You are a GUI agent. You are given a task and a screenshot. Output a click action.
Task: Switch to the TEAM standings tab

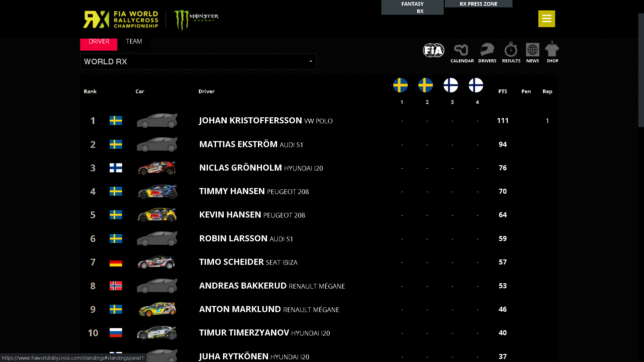[x=133, y=42]
